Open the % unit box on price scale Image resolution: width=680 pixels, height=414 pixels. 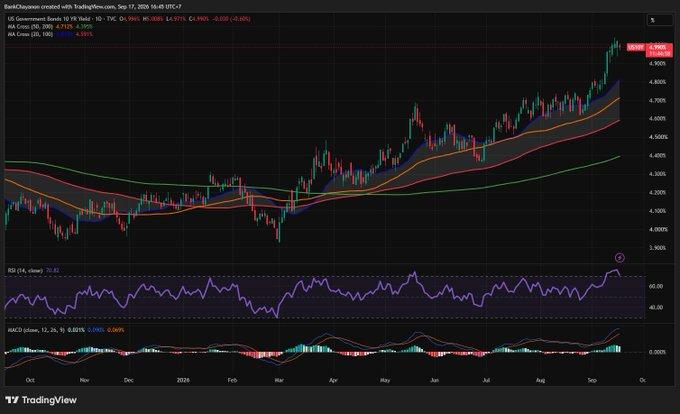660,20
